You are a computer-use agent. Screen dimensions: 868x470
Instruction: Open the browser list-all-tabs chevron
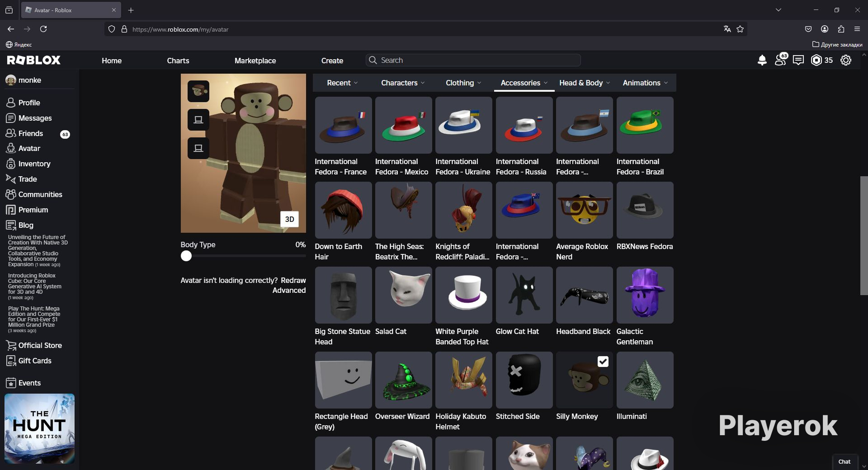[778, 10]
